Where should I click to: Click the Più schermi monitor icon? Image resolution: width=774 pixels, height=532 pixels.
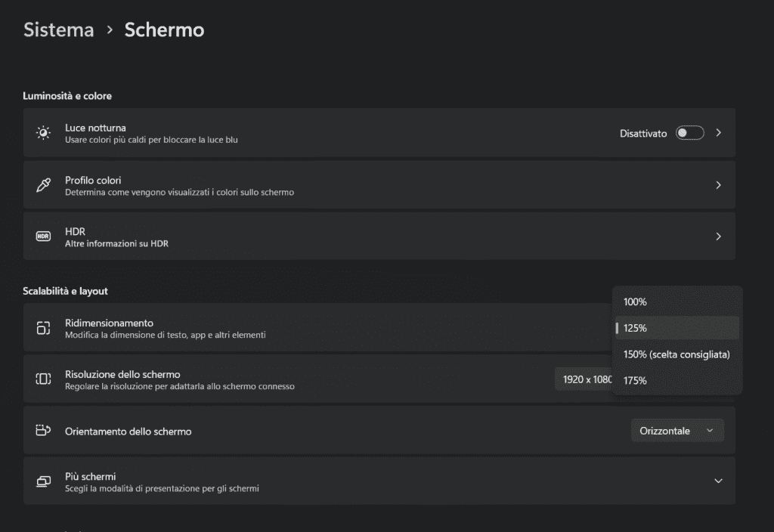[43, 481]
